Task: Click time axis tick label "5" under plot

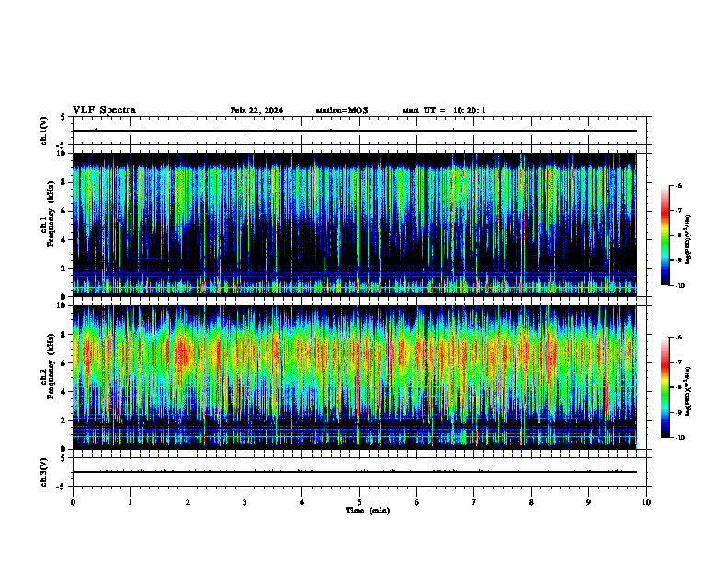Action: 359,502
